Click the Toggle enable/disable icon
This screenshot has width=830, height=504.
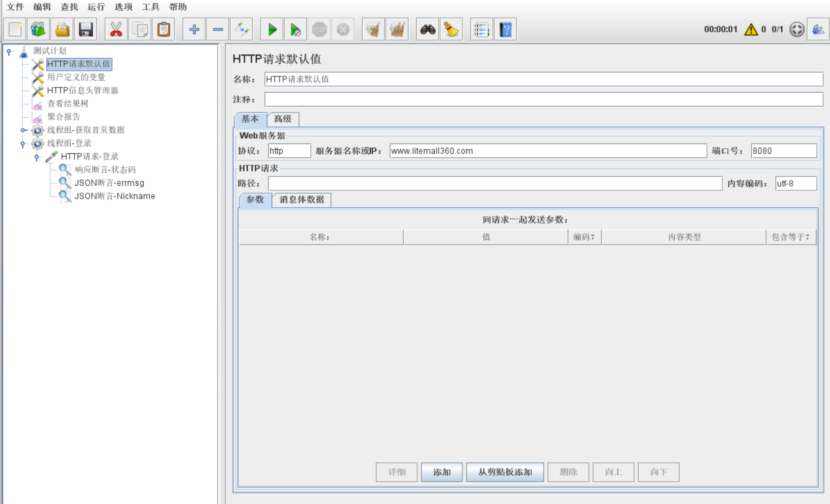point(242,30)
